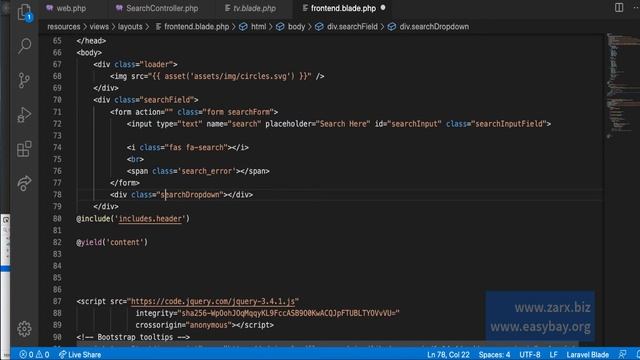Click the placeholder "Search Here" text
Viewport: 640px width, 360px height.
click(344, 124)
